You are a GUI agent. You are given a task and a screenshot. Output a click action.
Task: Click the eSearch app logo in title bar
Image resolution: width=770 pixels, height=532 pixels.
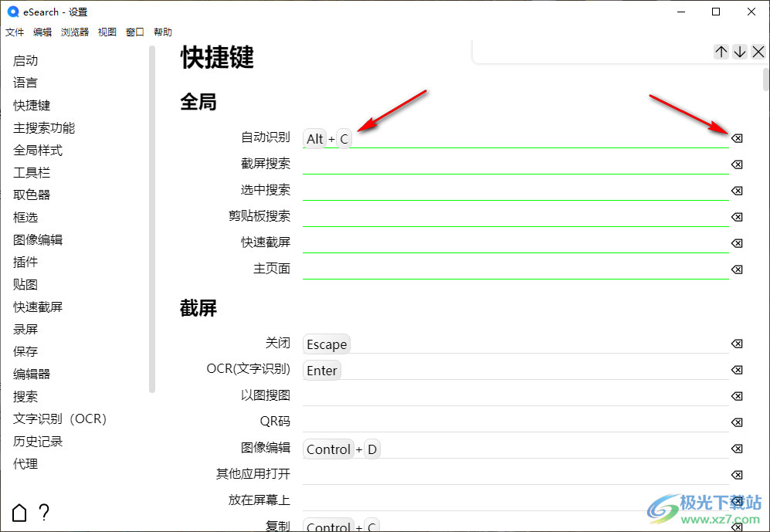tap(13, 12)
